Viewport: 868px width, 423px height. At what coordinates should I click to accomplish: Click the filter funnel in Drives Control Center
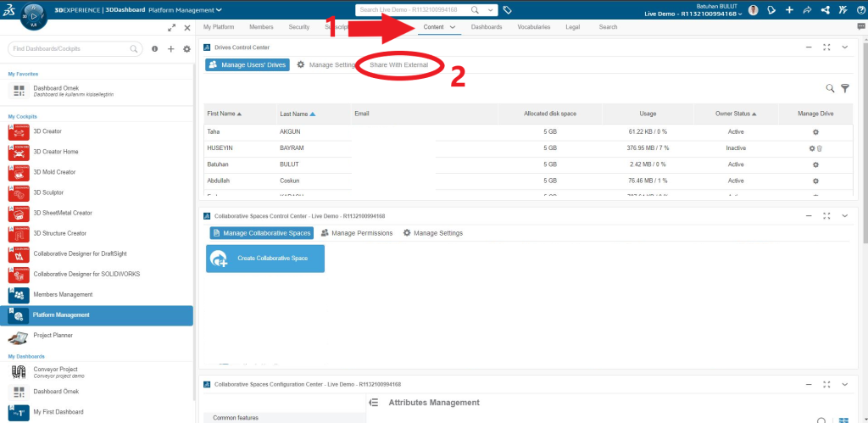tap(844, 88)
